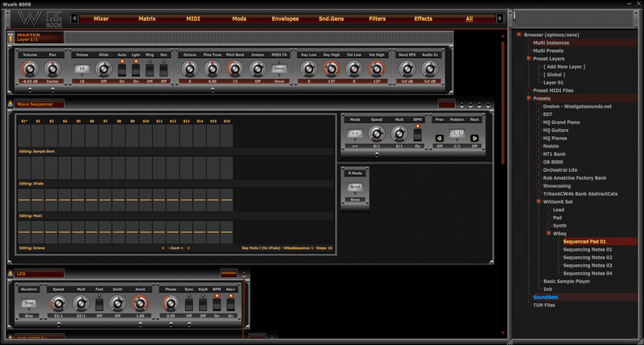Click the Master Volume knob
The image size is (644, 345).
coord(30,69)
